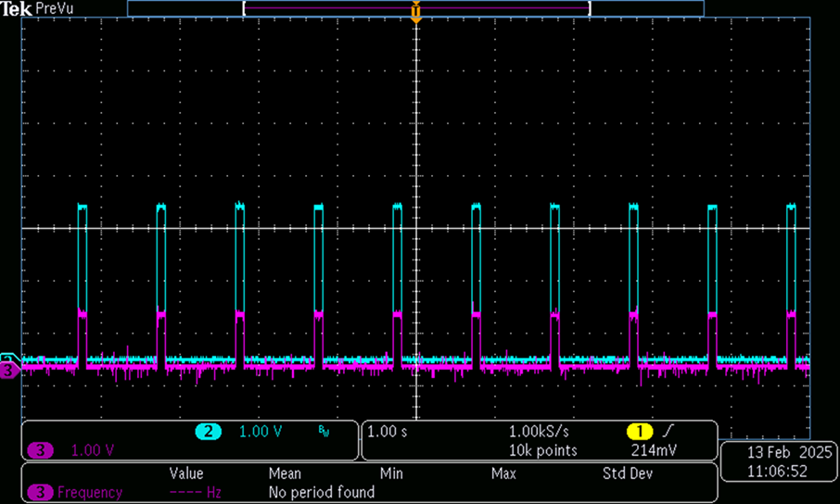Click the 13 Feb 2025 date display

(x=777, y=453)
